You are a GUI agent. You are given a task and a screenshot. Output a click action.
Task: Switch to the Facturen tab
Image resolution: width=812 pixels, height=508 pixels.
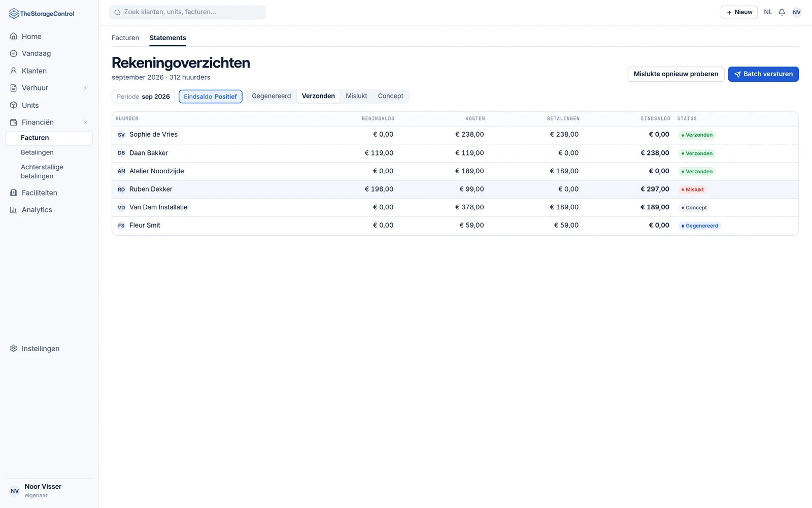pyautogui.click(x=125, y=38)
